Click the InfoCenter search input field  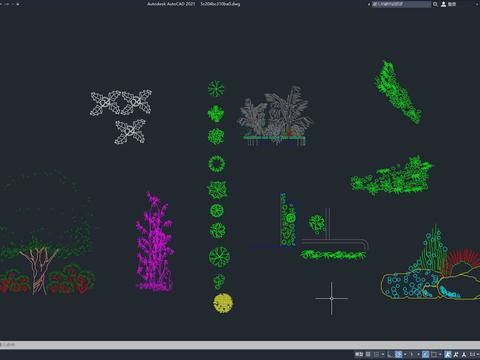tap(401, 4)
